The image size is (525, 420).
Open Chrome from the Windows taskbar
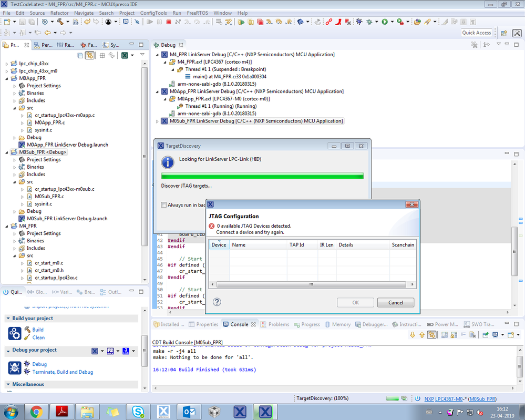coord(36,412)
